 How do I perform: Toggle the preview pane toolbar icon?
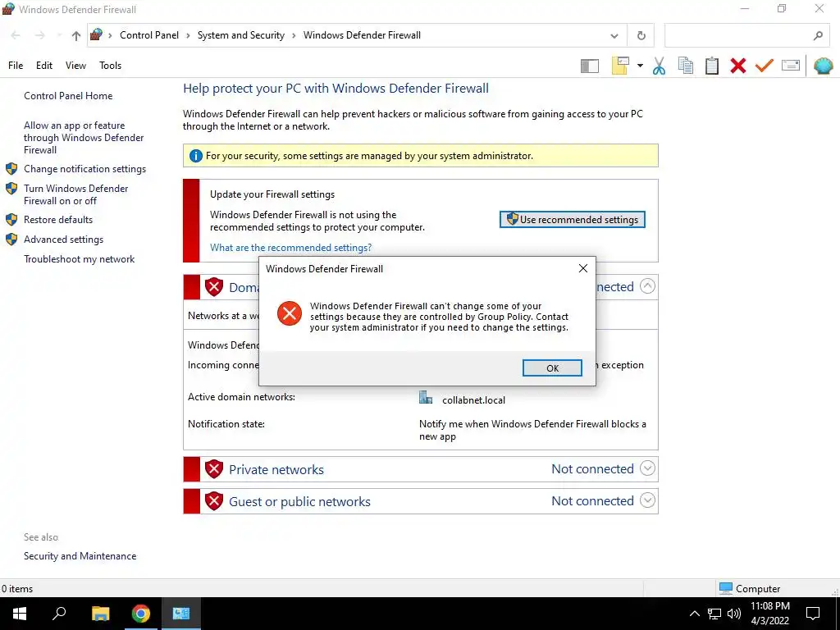tap(589, 66)
